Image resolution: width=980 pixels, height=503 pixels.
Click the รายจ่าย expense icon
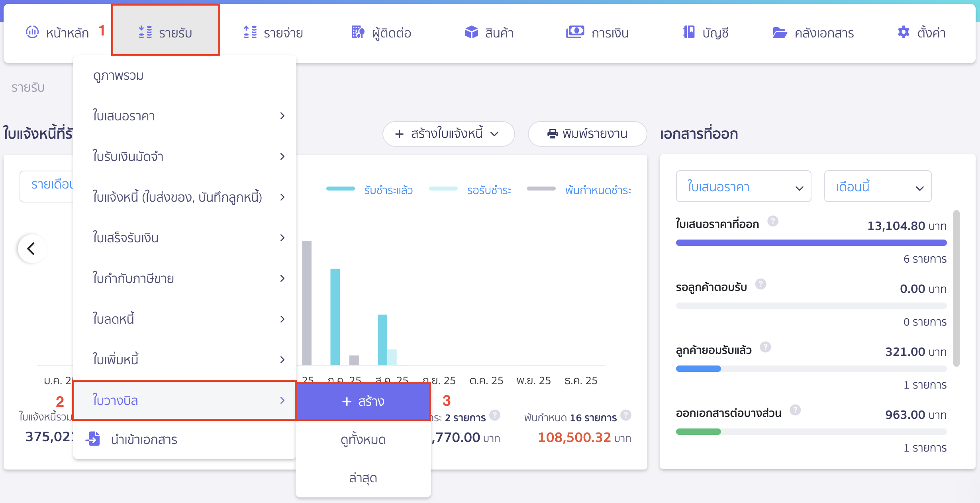(250, 32)
